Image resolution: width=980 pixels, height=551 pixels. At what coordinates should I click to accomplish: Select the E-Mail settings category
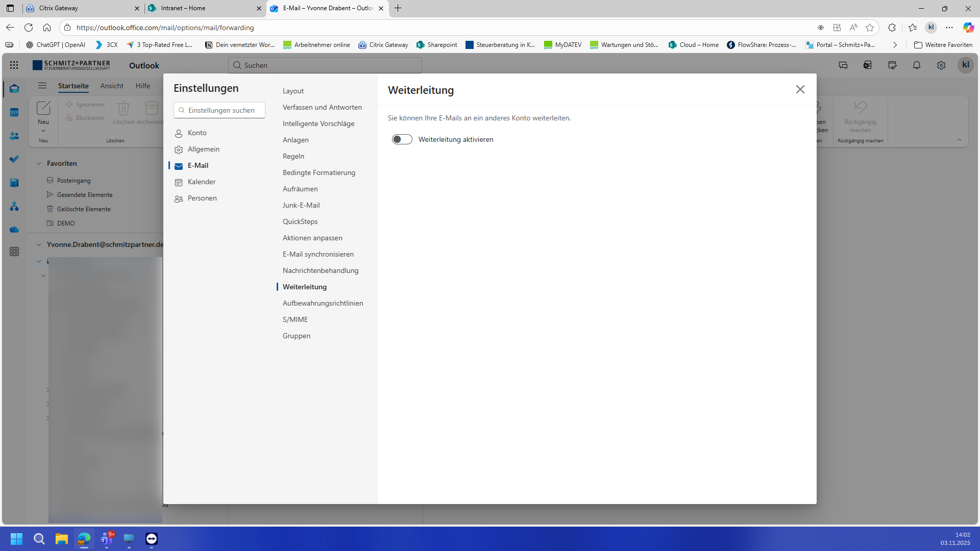point(198,165)
